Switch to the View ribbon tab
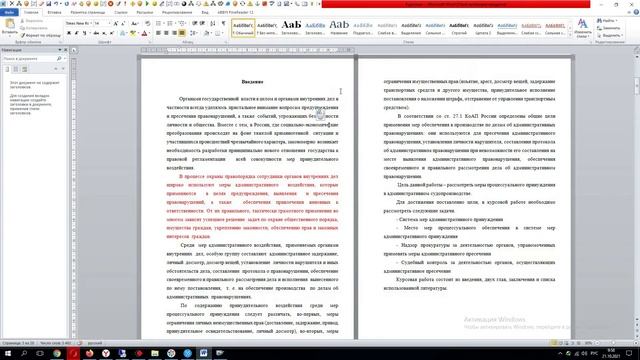This screenshot has width=640, height=360. (205, 13)
